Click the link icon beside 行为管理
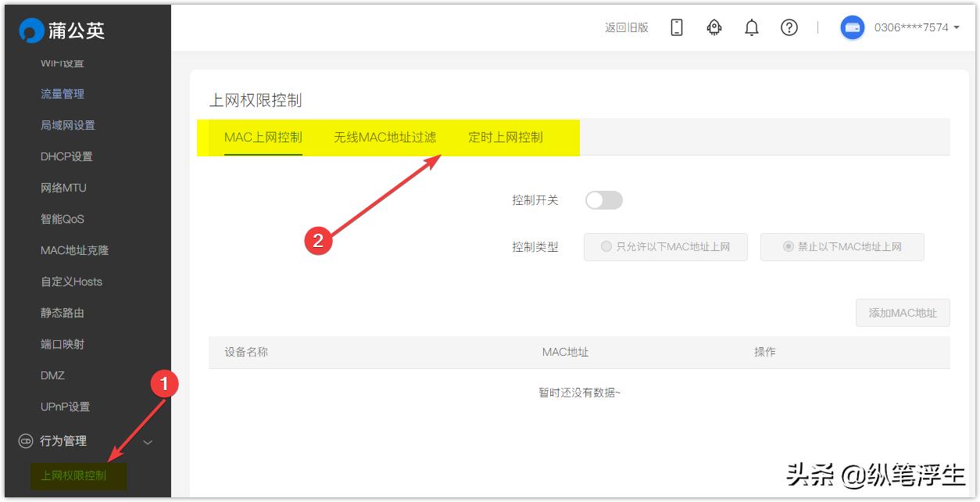Image resolution: width=980 pixels, height=502 pixels. [x=24, y=441]
